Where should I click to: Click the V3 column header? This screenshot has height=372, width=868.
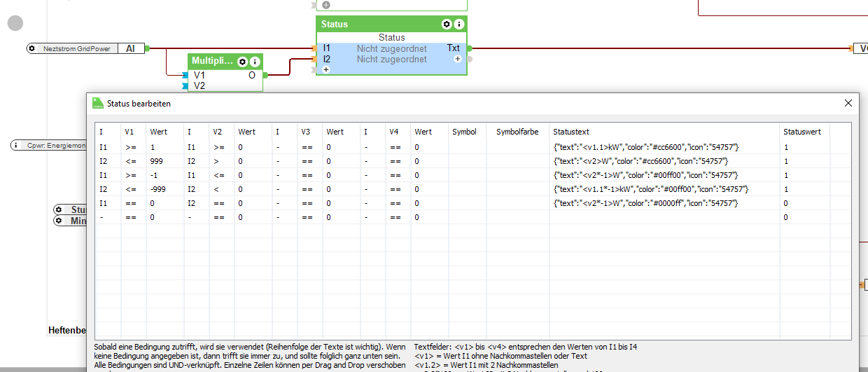point(305,132)
